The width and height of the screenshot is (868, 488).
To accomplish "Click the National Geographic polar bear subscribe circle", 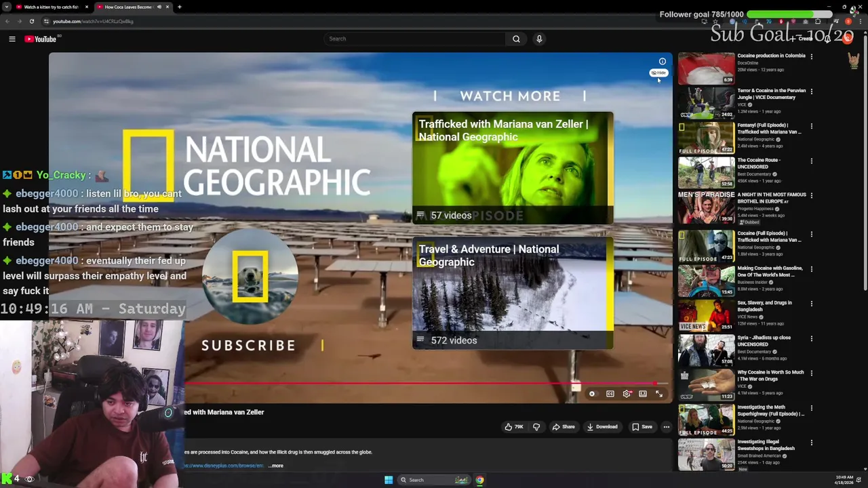I will pos(250,277).
